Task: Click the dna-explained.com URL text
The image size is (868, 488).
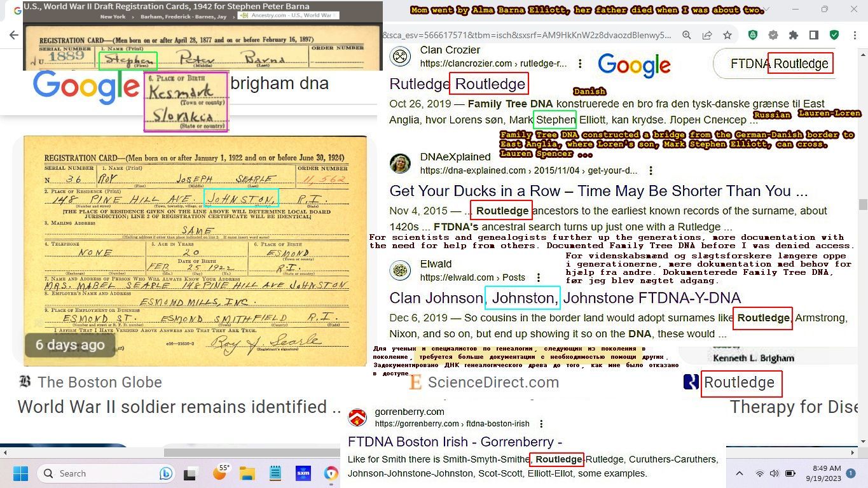Action: (x=528, y=171)
